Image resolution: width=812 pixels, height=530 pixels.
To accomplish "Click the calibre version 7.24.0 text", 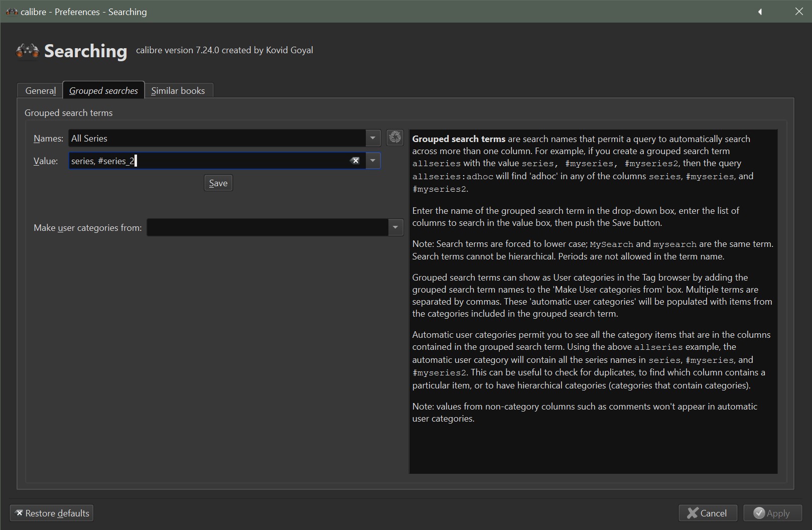I will coord(224,50).
